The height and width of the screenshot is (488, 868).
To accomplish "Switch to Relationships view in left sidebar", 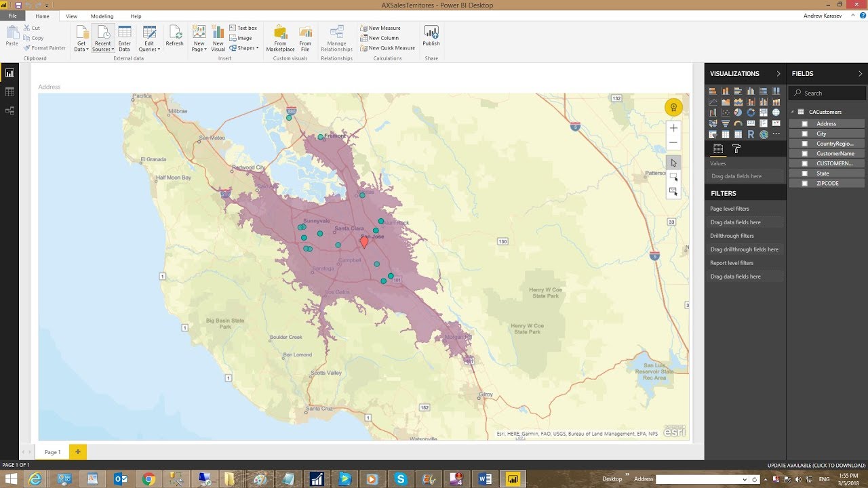I will (x=9, y=110).
